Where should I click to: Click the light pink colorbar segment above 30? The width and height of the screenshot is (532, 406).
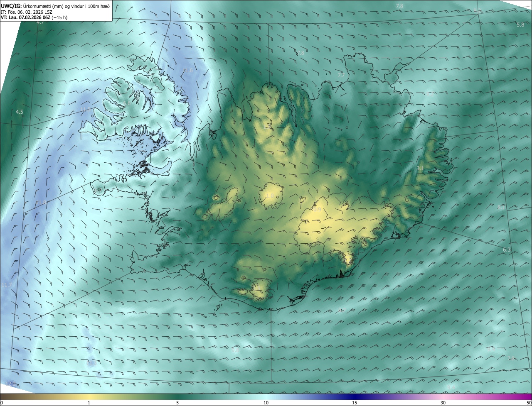[443, 396]
